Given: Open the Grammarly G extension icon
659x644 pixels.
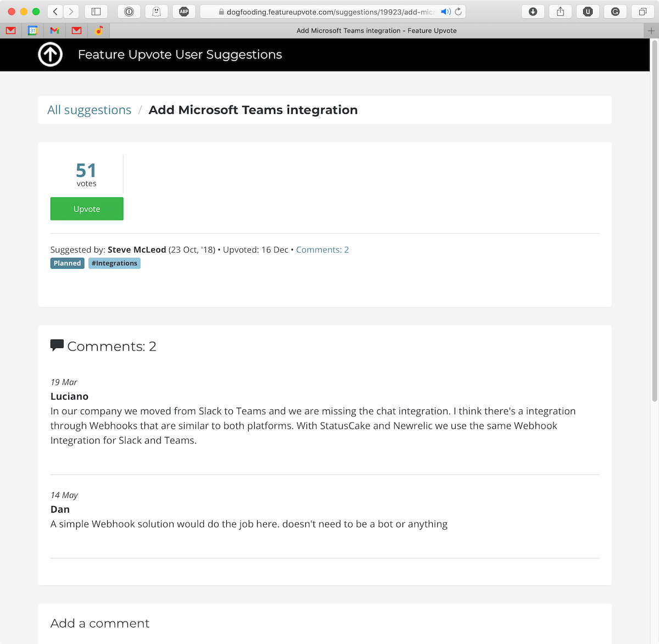Looking at the screenshot, I should click(x=615, y=12).
